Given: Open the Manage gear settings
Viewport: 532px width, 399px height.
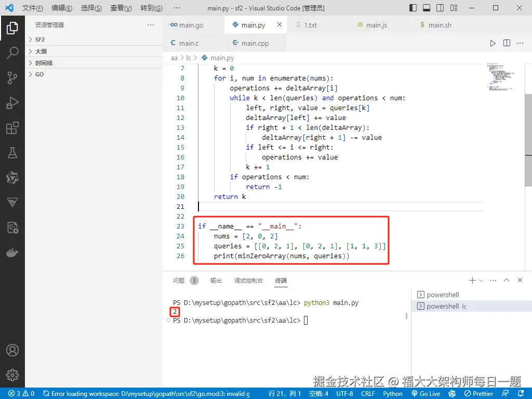Looking at the screenshot, I should click(12, 375).
